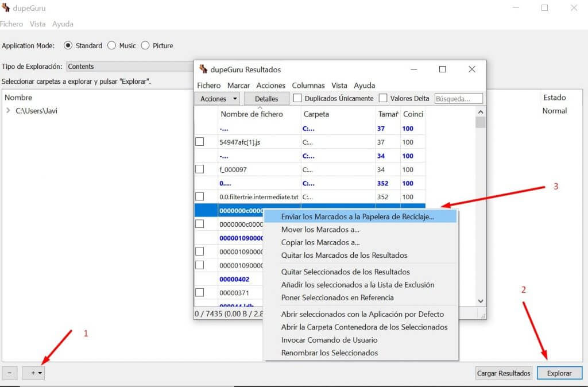
Task: Mark the f_000097 file checkbox
Action: coord(200,169)
